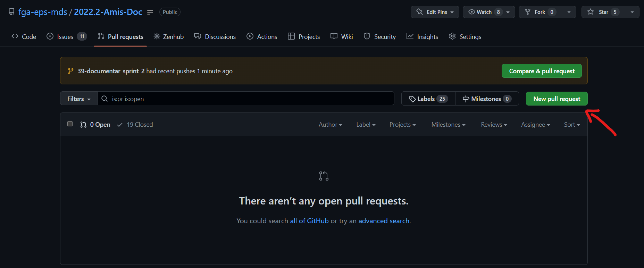Click the Projects table icon
644x268 pixels.
coord(291,36)
